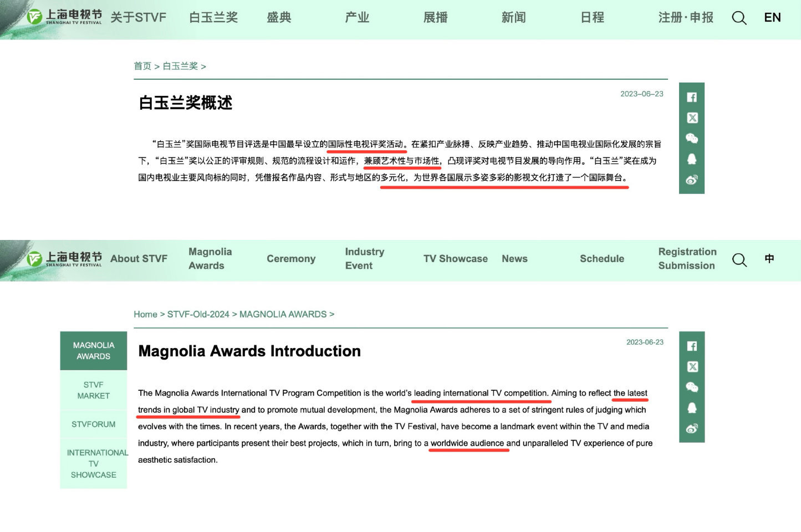This screenshot has height=532, width=801.
Task: Share the Chinese article on Facebook
Action: 692,98
